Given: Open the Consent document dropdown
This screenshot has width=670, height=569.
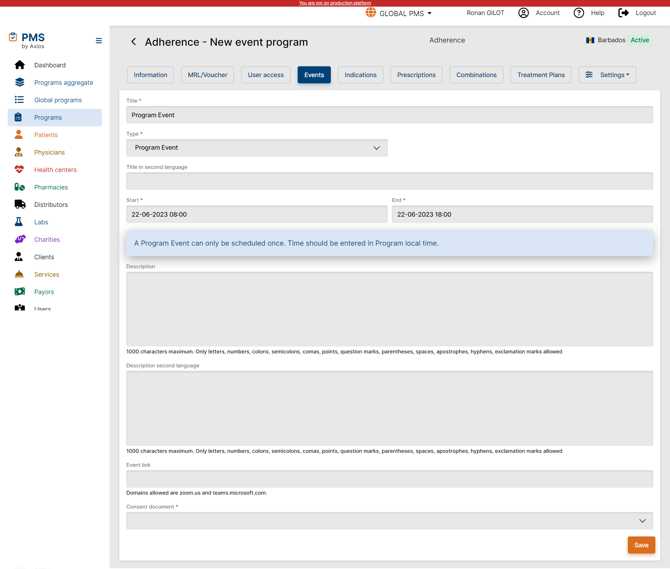Looking at the screenshot, I should (389, 521).
